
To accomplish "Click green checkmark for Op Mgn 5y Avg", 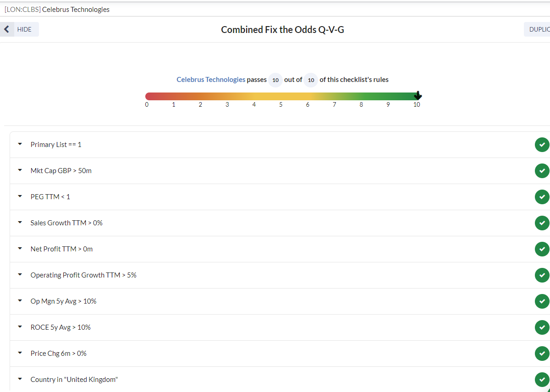I will coord(542,301).
